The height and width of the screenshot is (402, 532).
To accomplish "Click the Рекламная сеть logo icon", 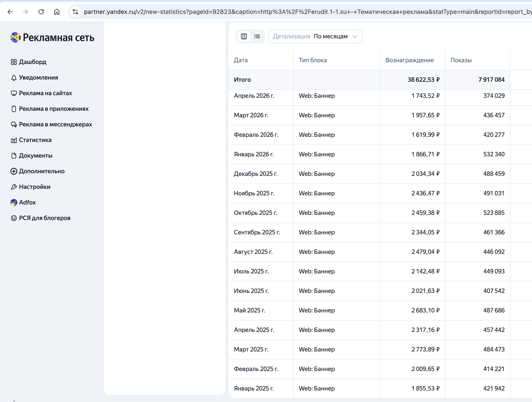I will pyautogui.click(x=16, y=37).
